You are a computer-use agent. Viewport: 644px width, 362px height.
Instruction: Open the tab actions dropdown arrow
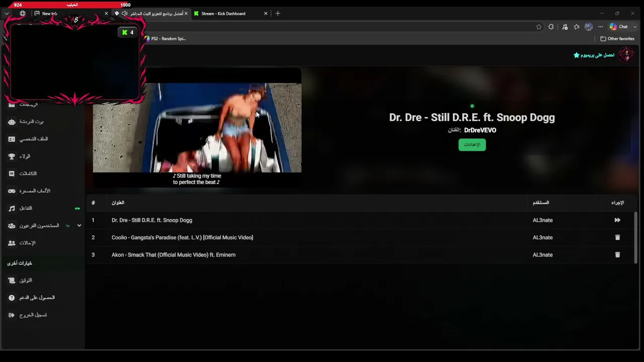(7, 14)
